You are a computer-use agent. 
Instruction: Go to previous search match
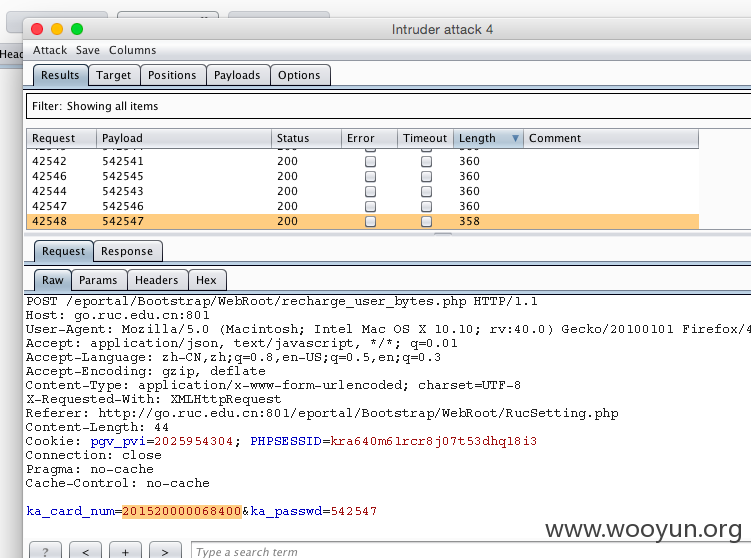[x=85, y=551]
